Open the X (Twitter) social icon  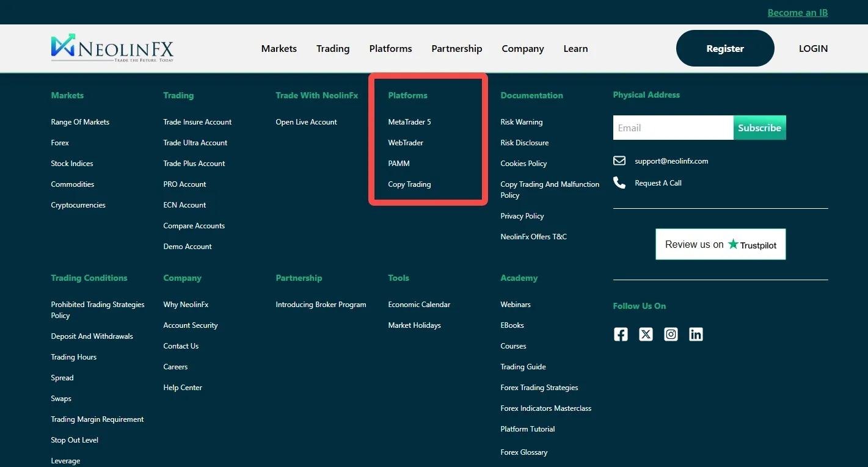click(x=646, y=334)
